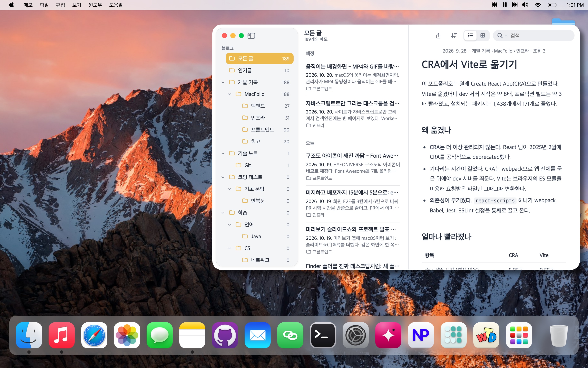Open the 구조도 아이콘이 깨진 까닭 note
The height and width of the screenshot is (368, 588).
click(x=353, y=167)
